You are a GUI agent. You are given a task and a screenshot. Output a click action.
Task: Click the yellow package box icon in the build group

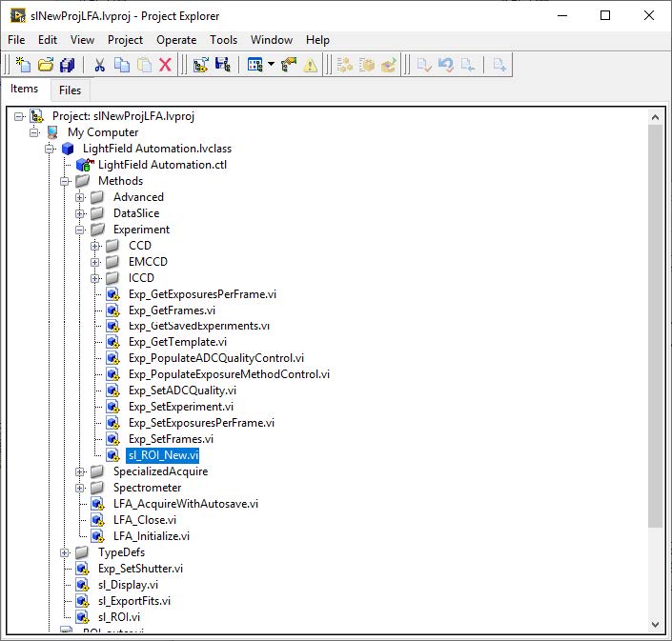coord(367,65)
